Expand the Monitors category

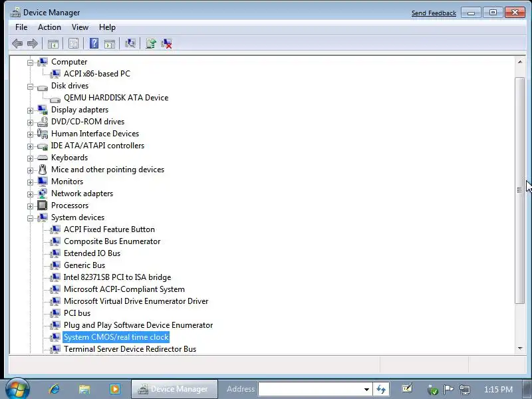[x=30, y=182]
